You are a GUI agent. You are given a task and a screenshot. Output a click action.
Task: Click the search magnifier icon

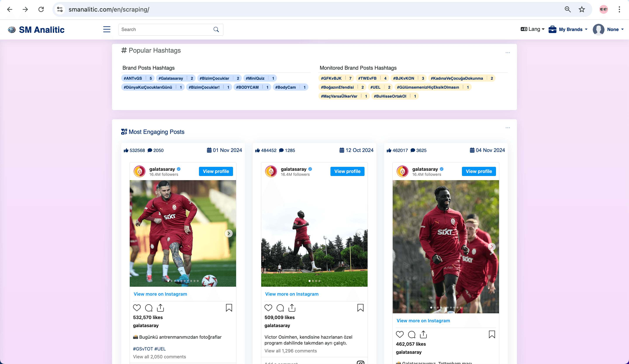pyautogui.click(x=216, y=29)
